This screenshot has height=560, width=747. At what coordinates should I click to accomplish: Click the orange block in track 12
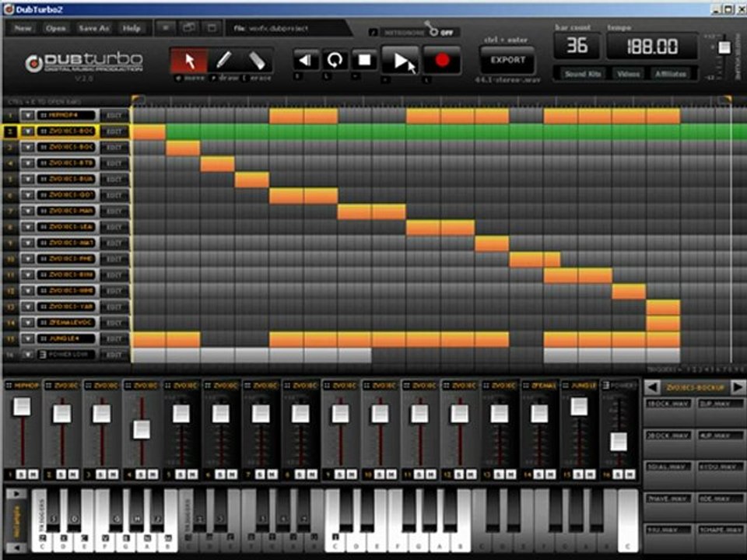pos(629,291)
